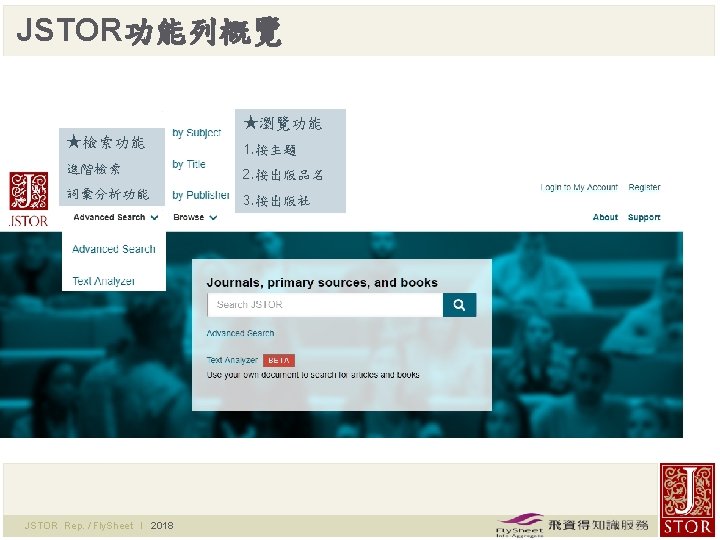
Task: Click the magnifying glass search button
Action: click(x=459, y=305)
